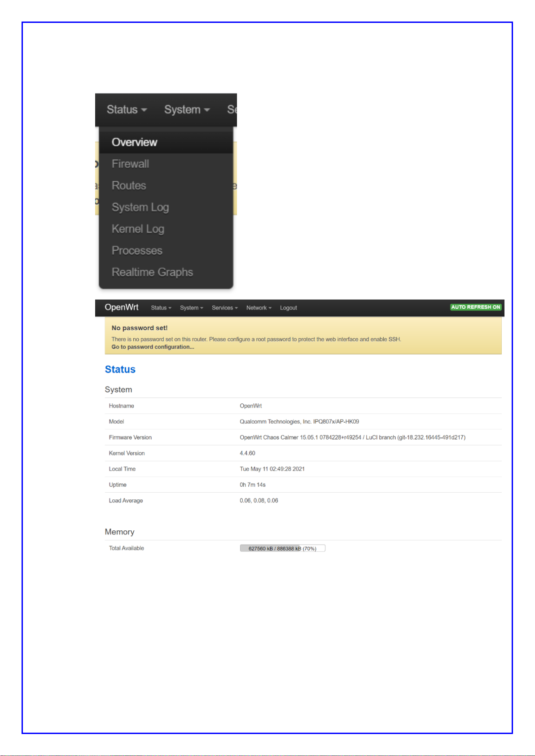Select Uptime value 0h 7m 14s
This screenshot has height=756, width=535.
click(253, 485)
